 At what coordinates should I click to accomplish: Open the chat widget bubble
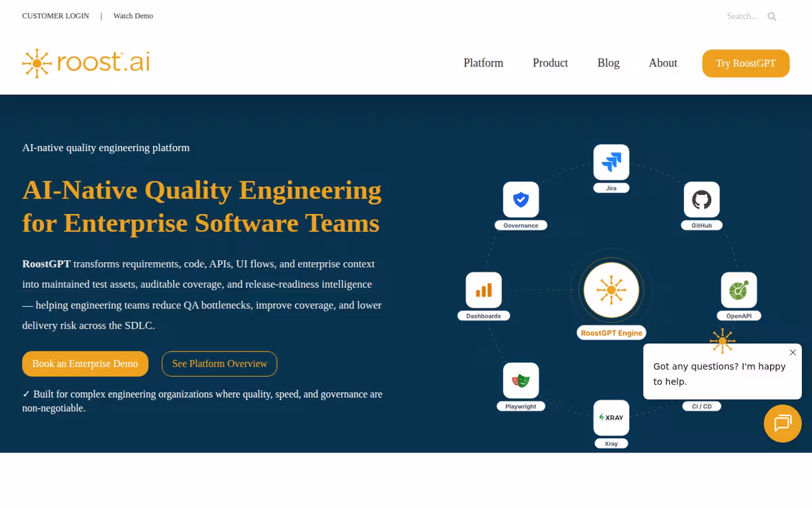[x=783, y=423]
